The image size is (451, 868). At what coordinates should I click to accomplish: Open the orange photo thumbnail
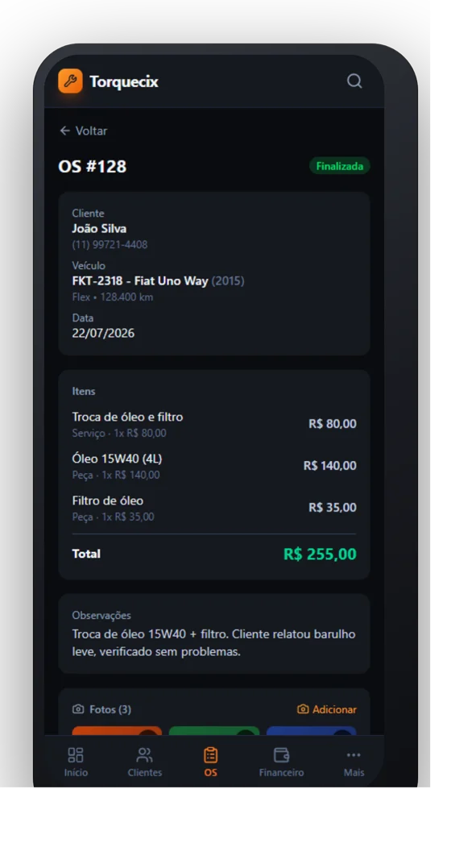(x=117, y=731)
